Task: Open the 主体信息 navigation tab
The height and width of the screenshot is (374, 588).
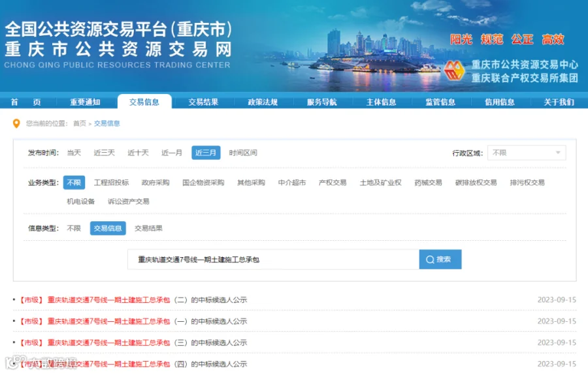Action: point(381,102)
